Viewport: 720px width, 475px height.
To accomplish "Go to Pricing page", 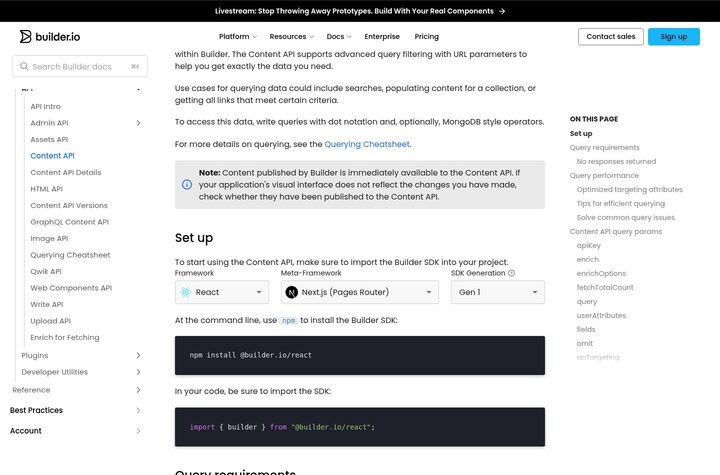I will 427,36.
